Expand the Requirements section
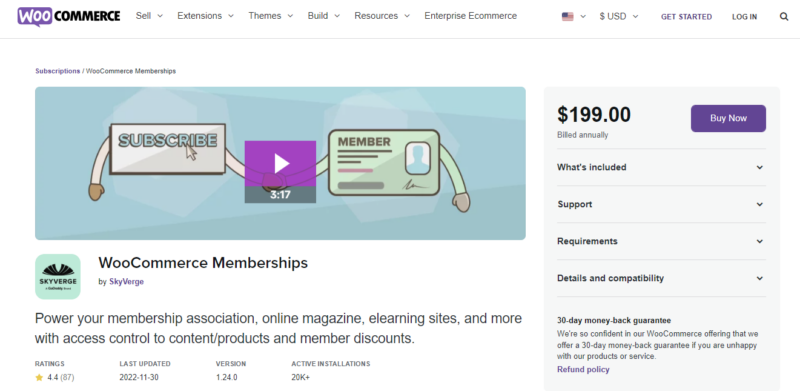Screen dimensions: 800x391 point(661,241)
